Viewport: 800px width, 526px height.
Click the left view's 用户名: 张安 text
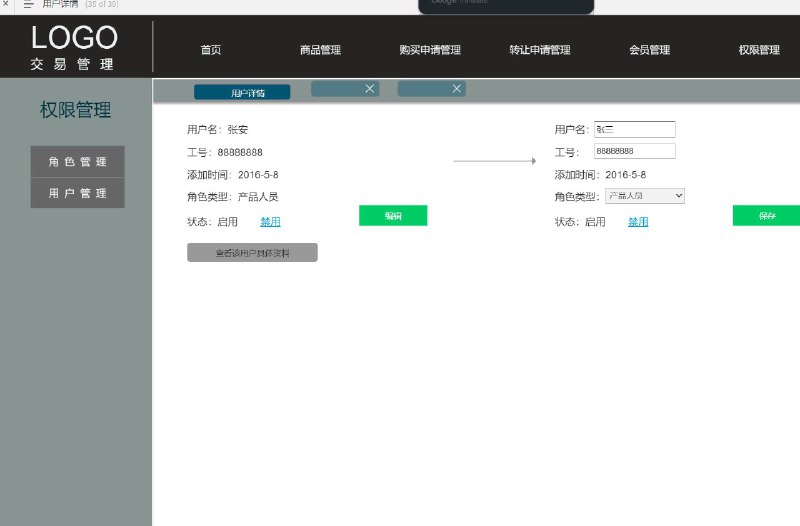click(x=217, y=130)
